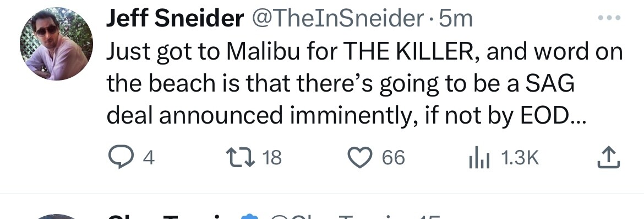Like the tweet with the heart icon
Image resolution: width=644 pixels, height=219 pixels.
click(x=360, y=158)
